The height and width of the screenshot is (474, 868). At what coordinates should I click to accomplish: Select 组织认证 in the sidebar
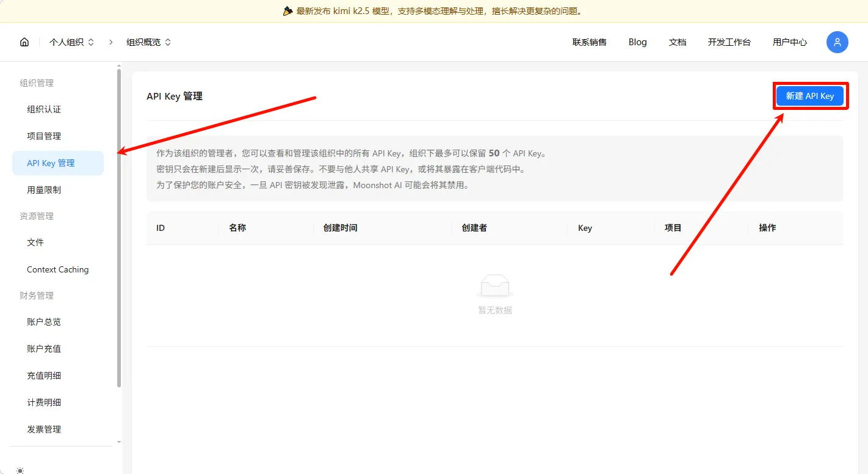44,109
